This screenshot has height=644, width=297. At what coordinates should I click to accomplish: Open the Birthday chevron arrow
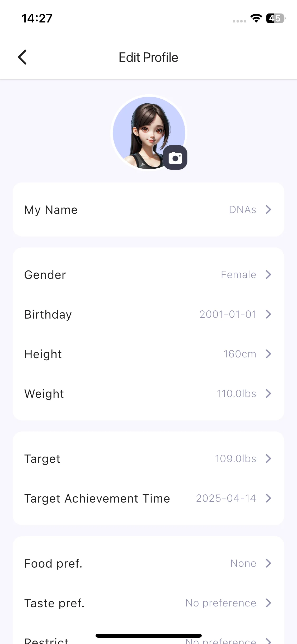[x=268, y=314]
